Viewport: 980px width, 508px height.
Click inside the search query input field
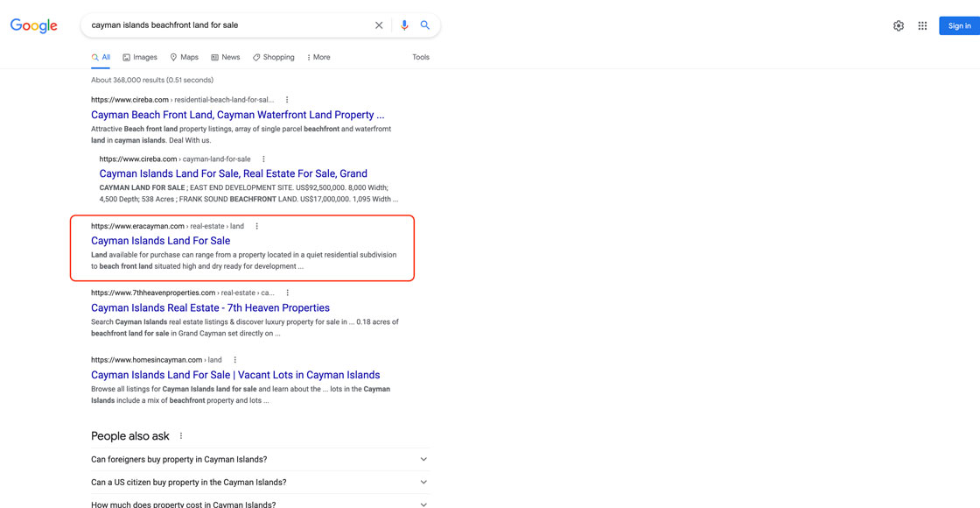pos(228,25)
